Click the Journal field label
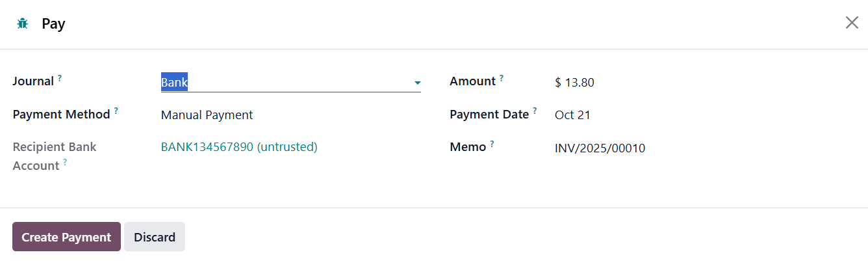 (33, 82)
